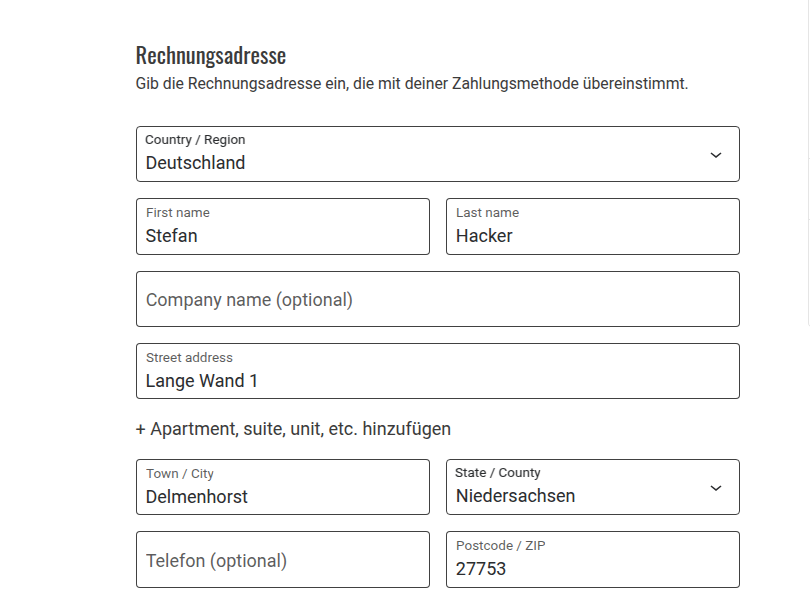Click the Telefon (optional) input field
The image size is (810, 611).
coord(282,560)
